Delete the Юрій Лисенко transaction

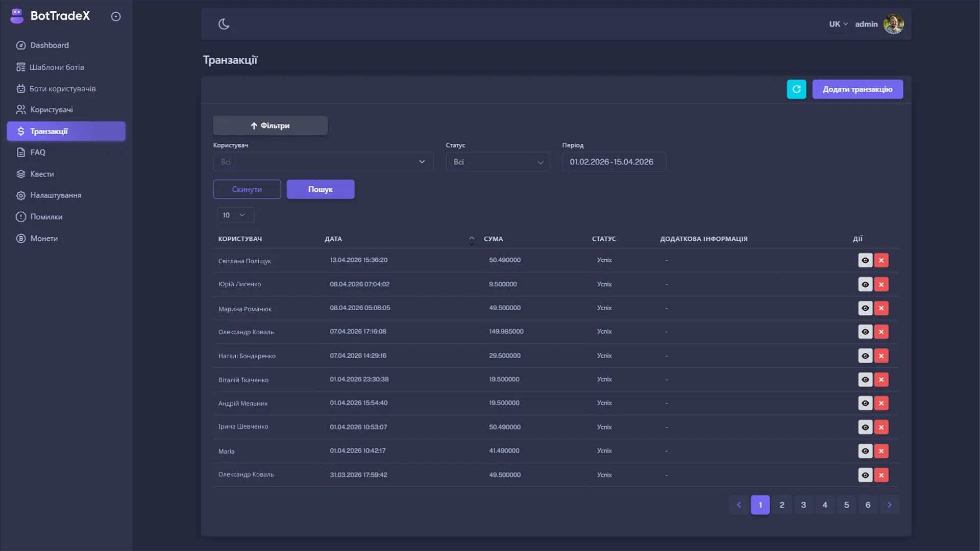[881, 284]
